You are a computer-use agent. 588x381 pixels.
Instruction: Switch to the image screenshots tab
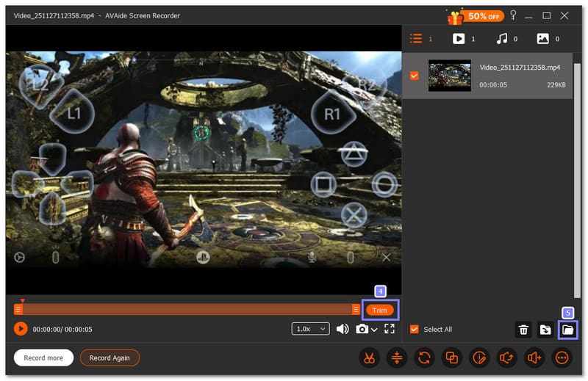click(542, 39)
